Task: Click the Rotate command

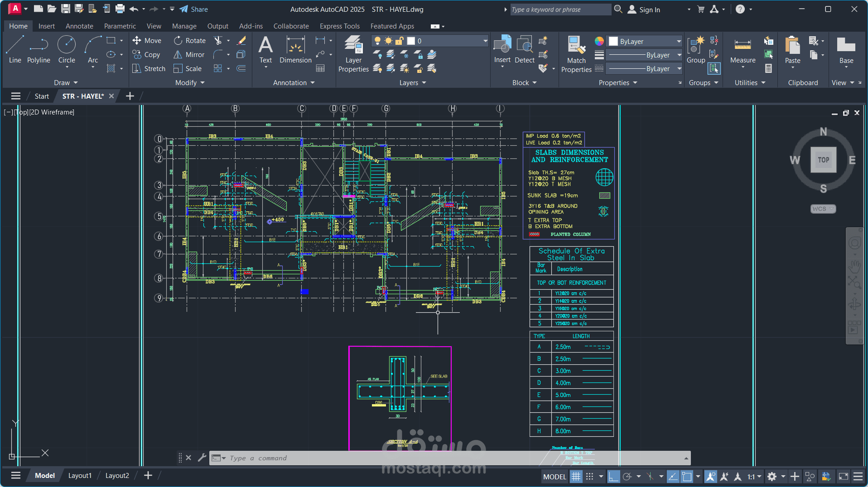Action: pyautogui.click(x=190, y=41)
